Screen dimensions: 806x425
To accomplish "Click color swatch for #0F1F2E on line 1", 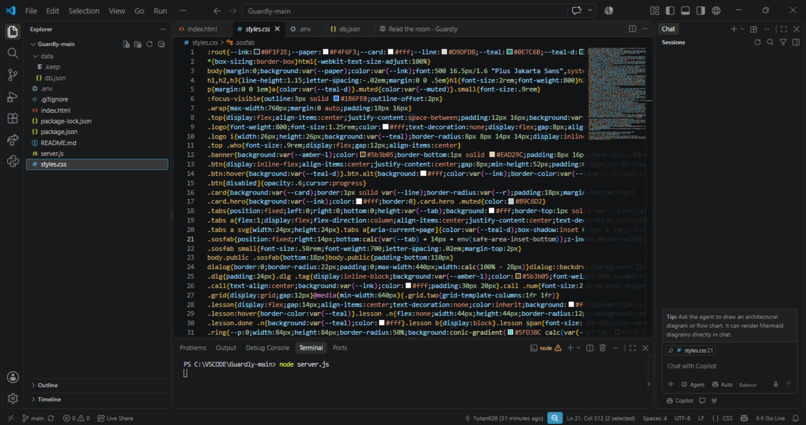I will pyautogui.click(x=257, y=52).
